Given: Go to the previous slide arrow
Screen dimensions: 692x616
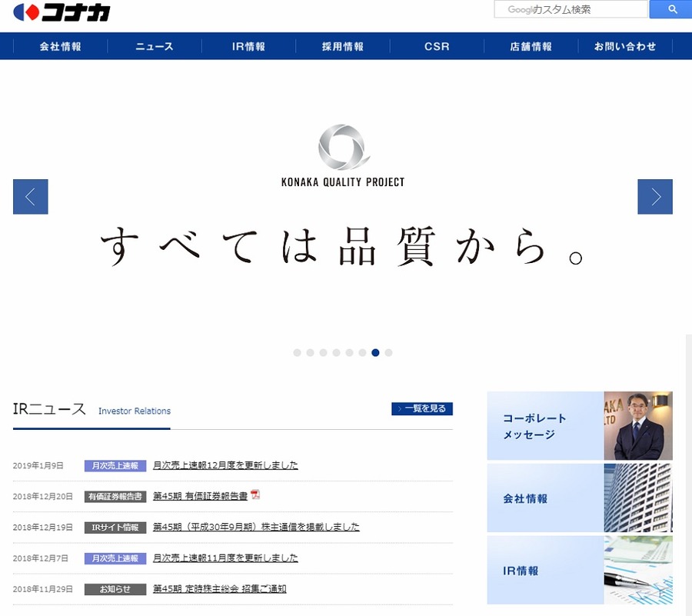Looking at the screenshot, I should point(31,197).
